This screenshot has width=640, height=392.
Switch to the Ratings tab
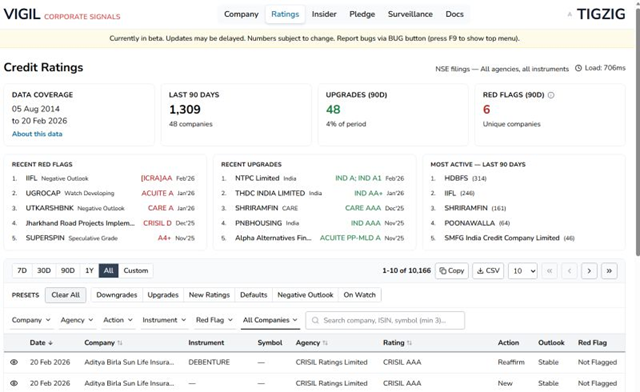[x=285, y=14]
